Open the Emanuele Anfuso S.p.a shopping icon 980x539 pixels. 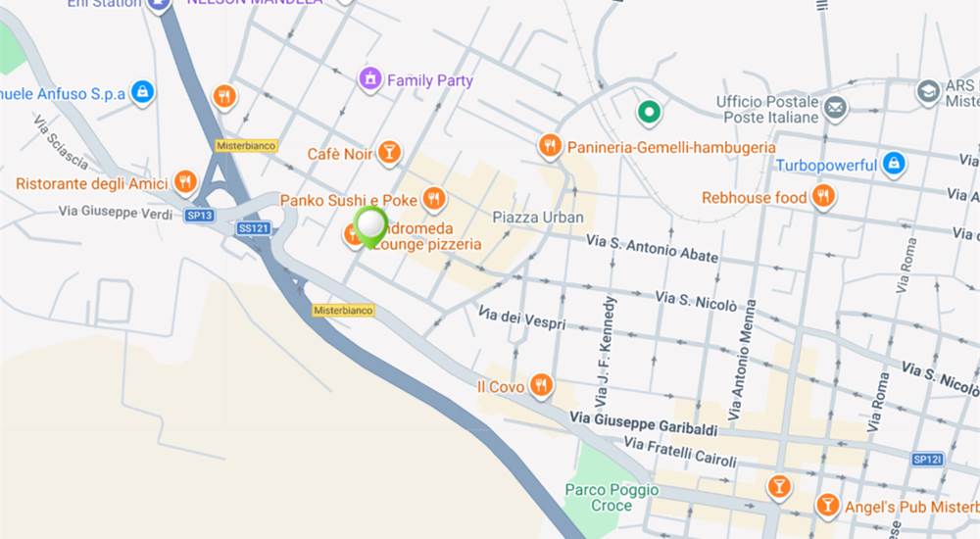point(142,92)
